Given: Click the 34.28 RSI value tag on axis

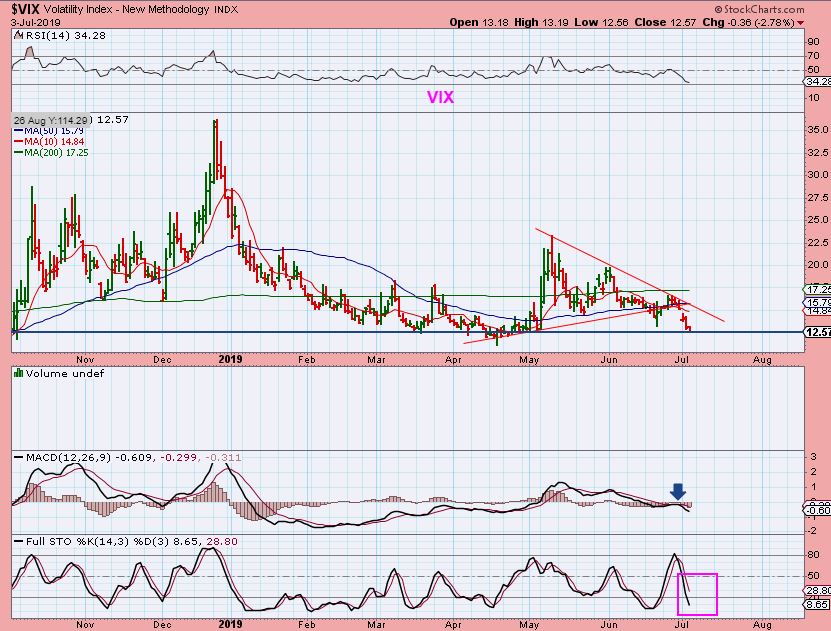Looking at the screenshot, I should 818,82.
